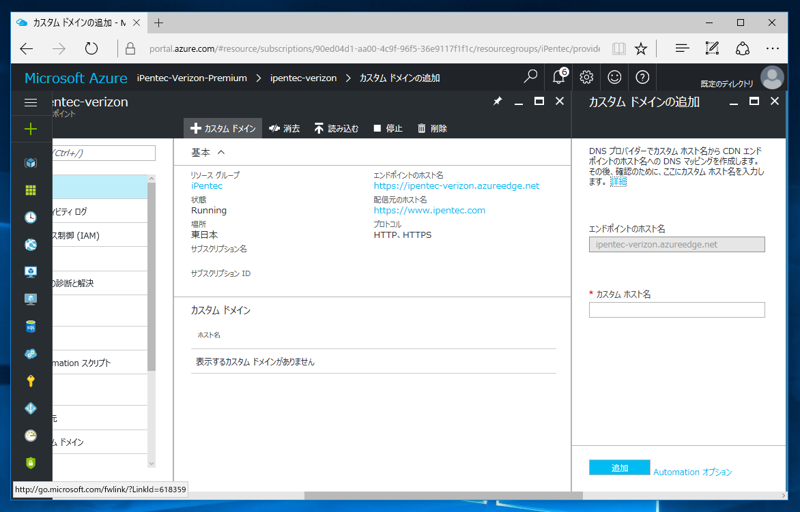Click the 消去 purge toolbar button

285,129
